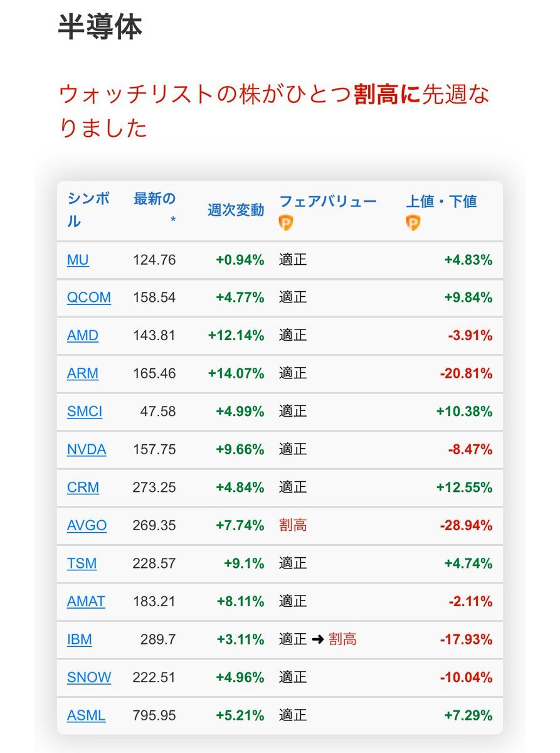
Task: Open the QCOM ticker link
Action: click(89, 297)
